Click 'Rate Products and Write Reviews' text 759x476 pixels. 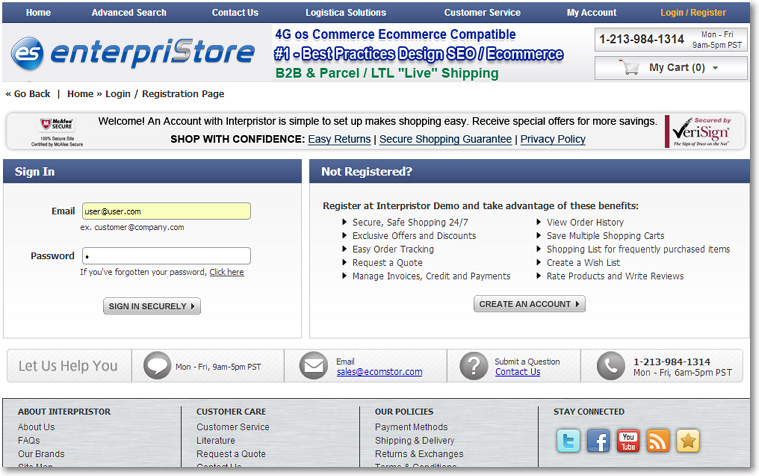click(x=615, y=276)
